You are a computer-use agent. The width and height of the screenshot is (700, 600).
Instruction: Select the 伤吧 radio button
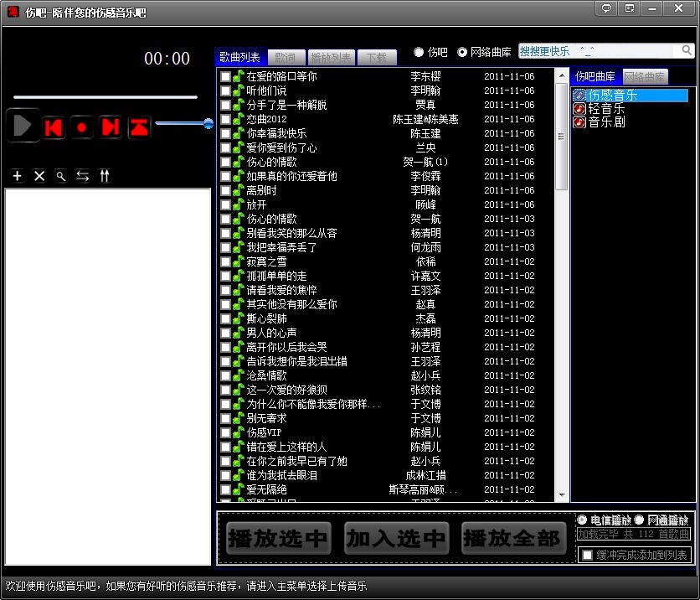point(419,52)
